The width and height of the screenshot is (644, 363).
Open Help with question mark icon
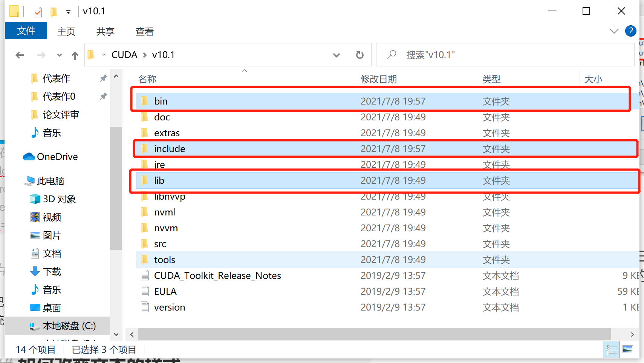pyautogui.click(x=631, y=31)
